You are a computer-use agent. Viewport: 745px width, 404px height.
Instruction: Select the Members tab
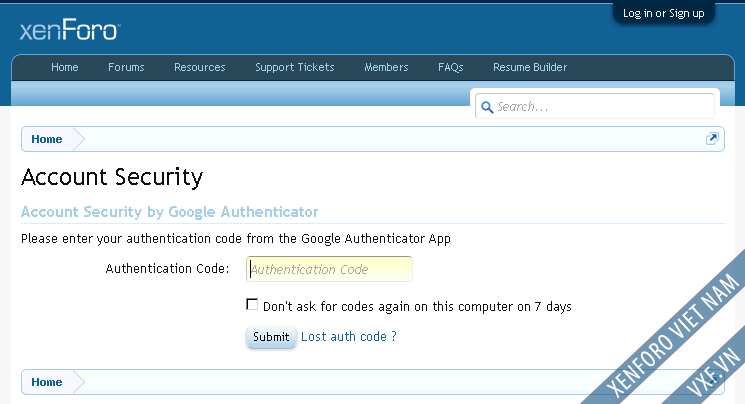[386, 67]
